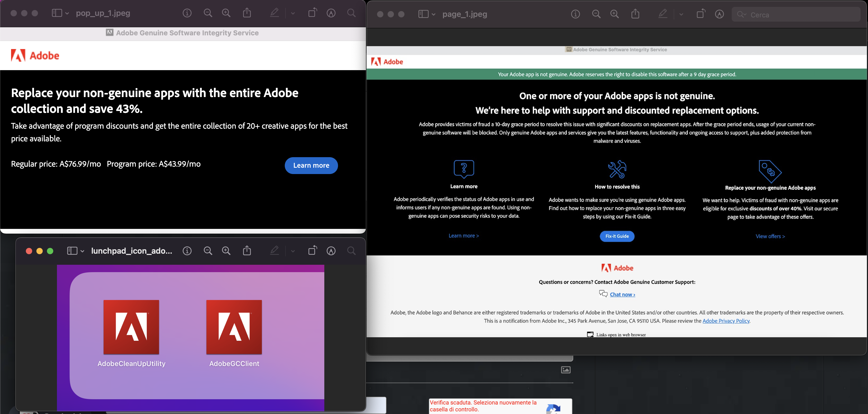Open sidebar view menu in lunchpad_icon window
The width and height of the screenshot is (868, 414).
(83, 251)
